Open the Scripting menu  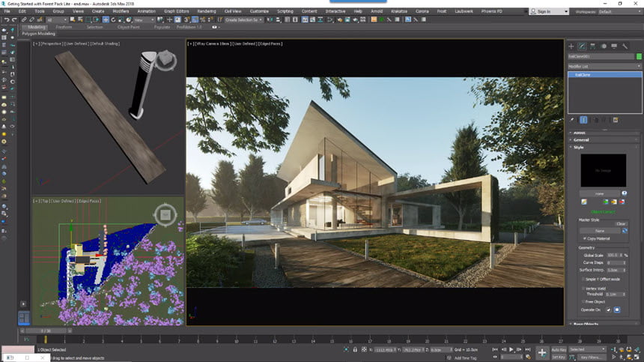[x=285, y=11]
